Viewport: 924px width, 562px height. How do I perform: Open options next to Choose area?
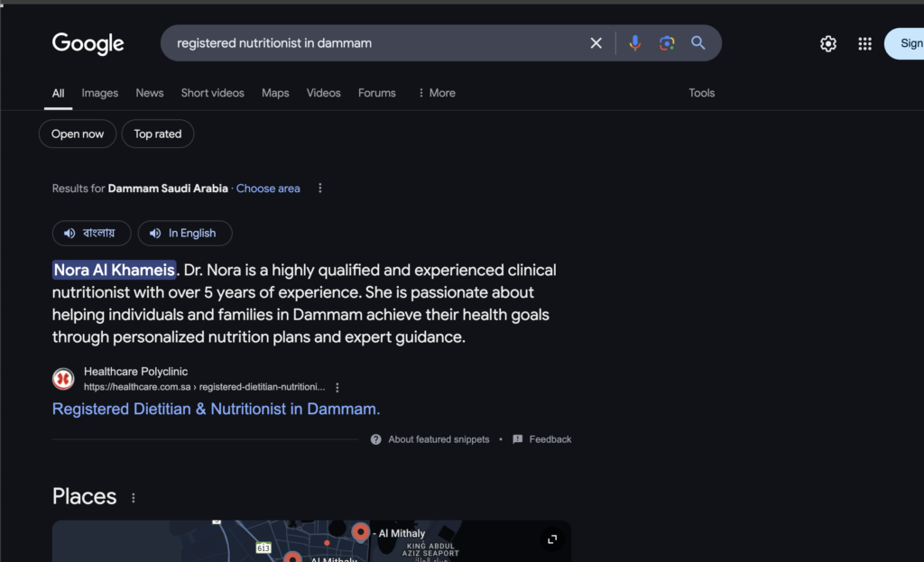320,189
